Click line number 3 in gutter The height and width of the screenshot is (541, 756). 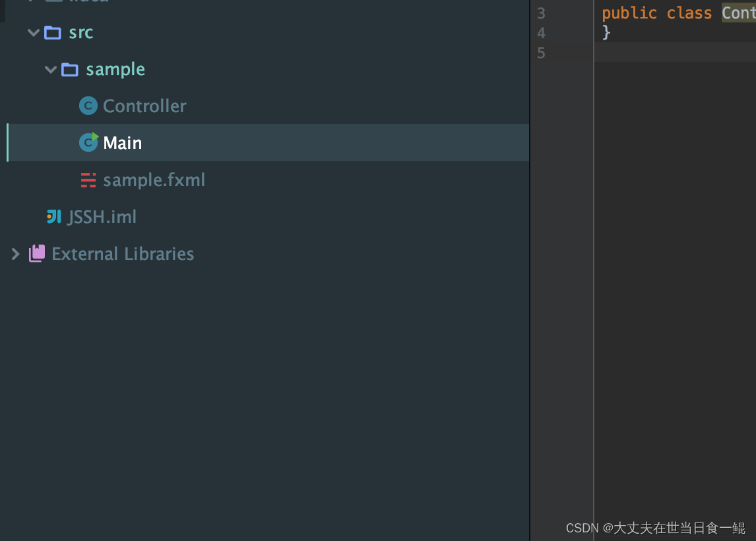(x=541, y=13)
